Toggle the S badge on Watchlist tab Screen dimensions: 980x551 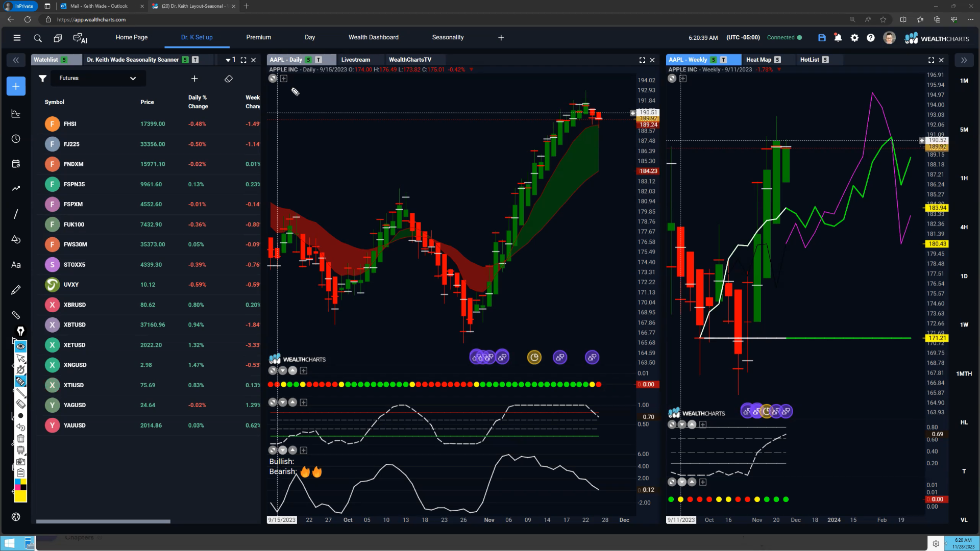(x=64, y=60)
